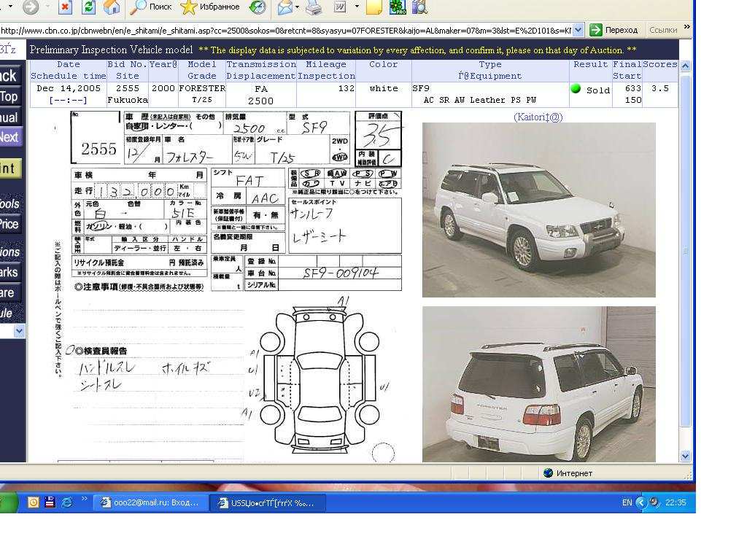The height and width of the screenshot is (560, 747).
Task: Click the EN language indicator in taskbar
Action: tap(627, 502)
